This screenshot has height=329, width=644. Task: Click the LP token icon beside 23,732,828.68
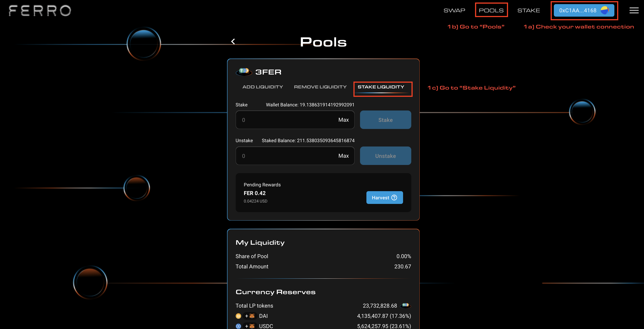[406, 306]
